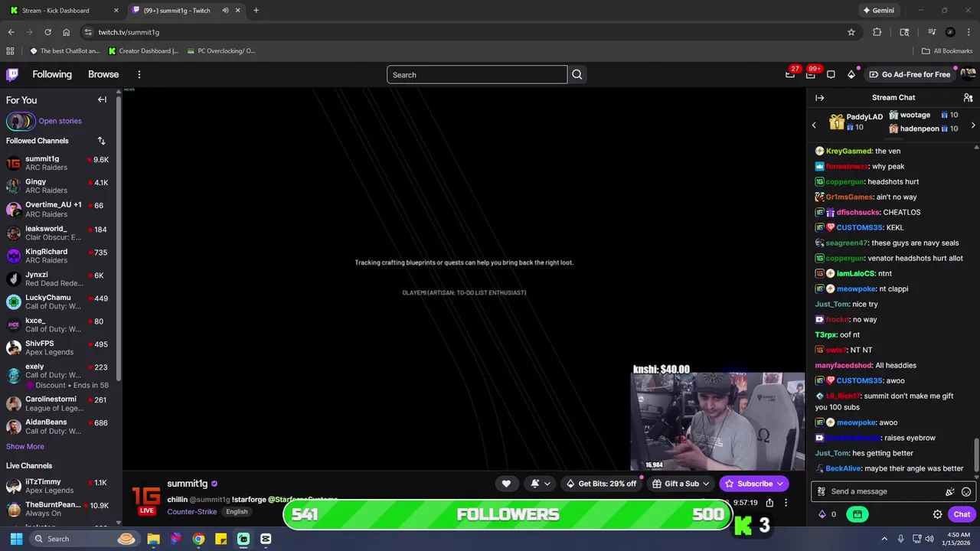Mute the summit1g tab audio
This screenshot has height=551, width=980.
pos(225,11)
